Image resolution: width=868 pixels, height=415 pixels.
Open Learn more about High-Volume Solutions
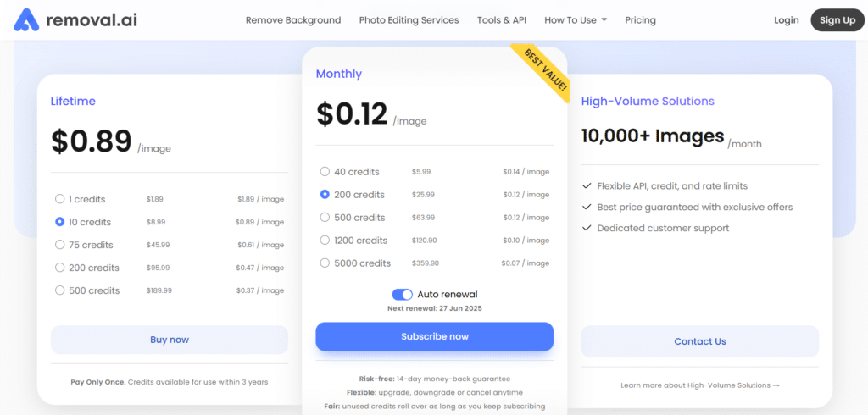[699, 385]
